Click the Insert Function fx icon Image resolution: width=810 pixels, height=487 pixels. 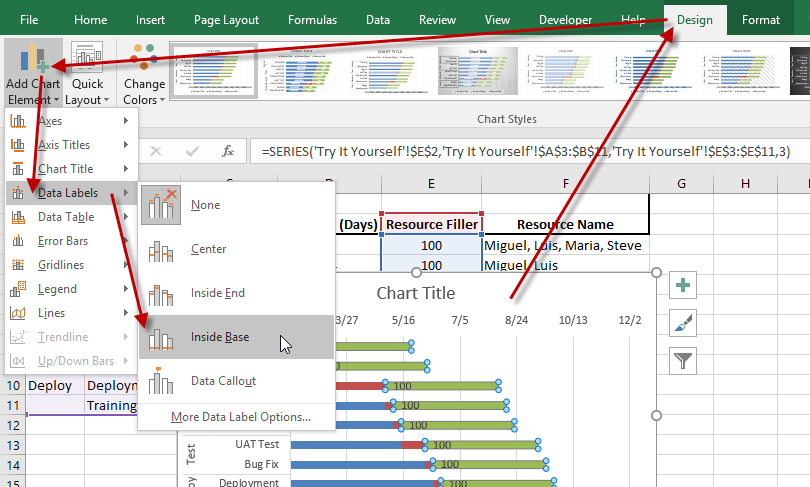(228, 151)
